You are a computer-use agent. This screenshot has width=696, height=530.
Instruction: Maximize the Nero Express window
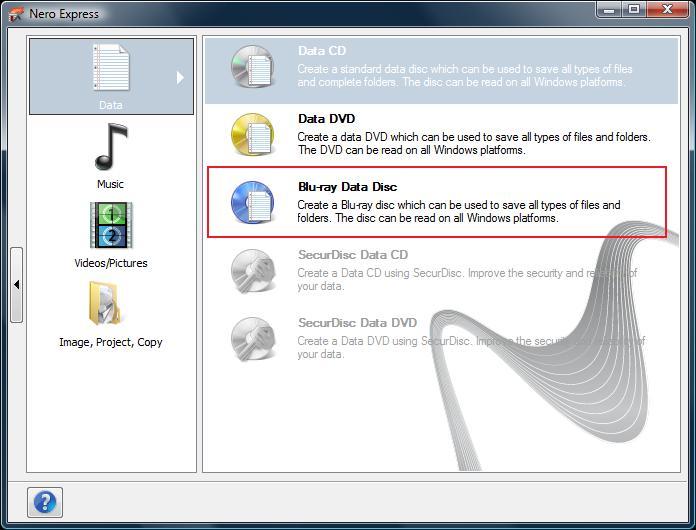(x=634, y=9)
